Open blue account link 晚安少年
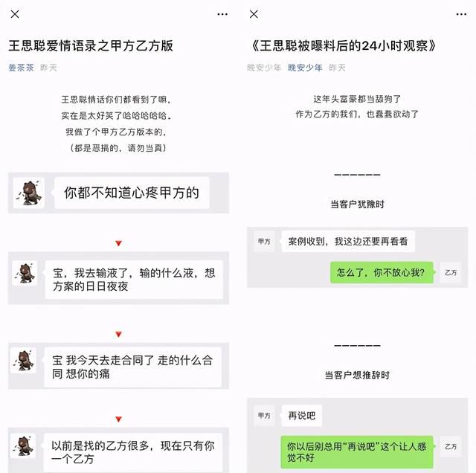476x473 pixels. (x=305, y=68)
